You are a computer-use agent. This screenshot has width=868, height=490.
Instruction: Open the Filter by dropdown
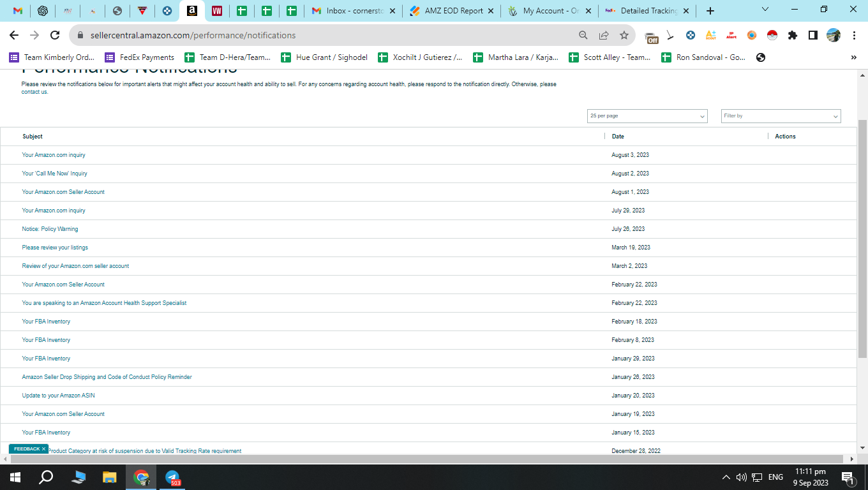[781, 116]
